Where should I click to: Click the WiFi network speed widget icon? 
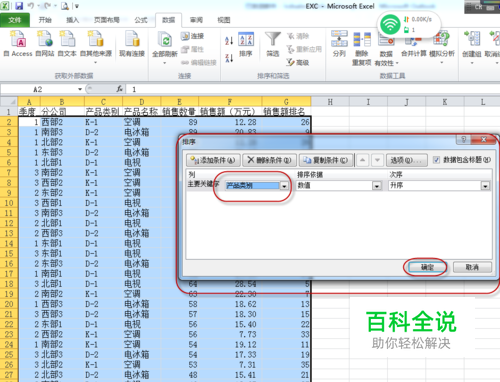pyautogui.click(x=390, y=24)
